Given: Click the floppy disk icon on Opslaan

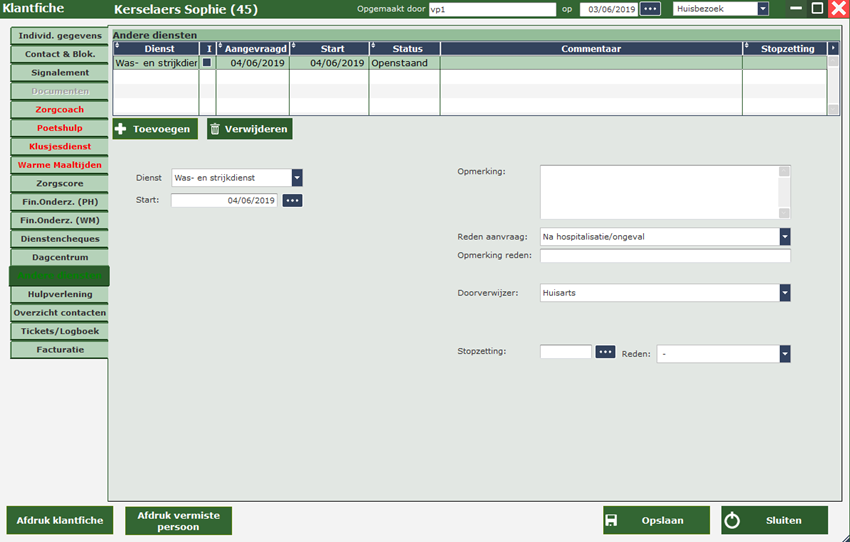Looking at the screenshot, I should click(611, 520).
